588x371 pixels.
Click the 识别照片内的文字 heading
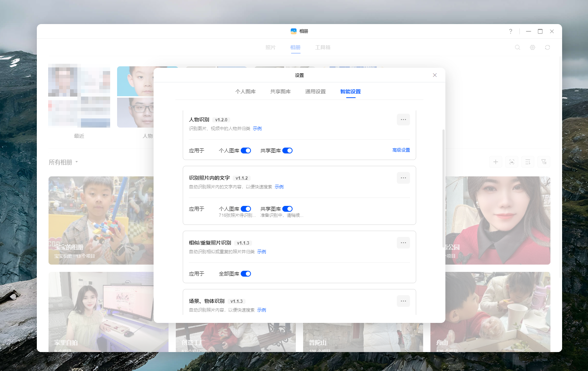209,178
